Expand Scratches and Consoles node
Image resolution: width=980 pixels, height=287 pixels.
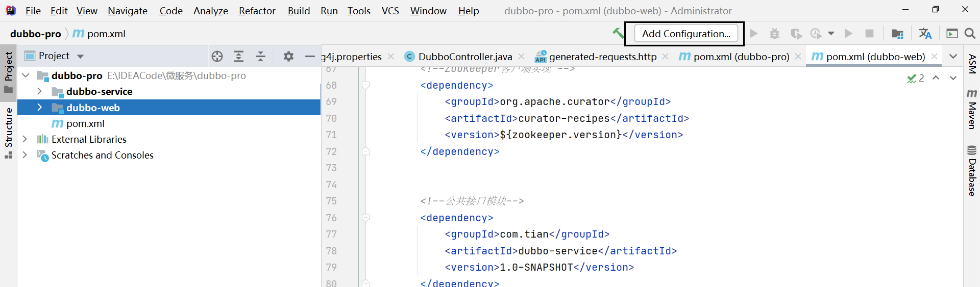(x=24, y=155)
